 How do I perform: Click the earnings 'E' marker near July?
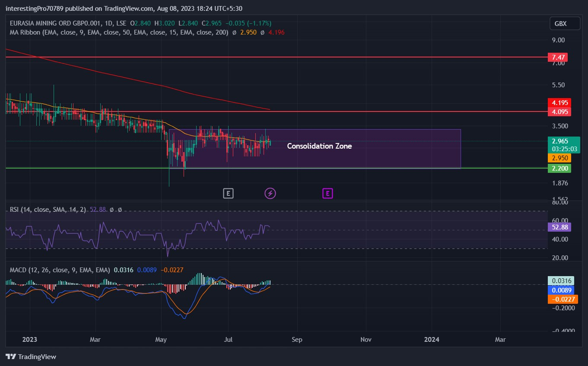[228, 193]
